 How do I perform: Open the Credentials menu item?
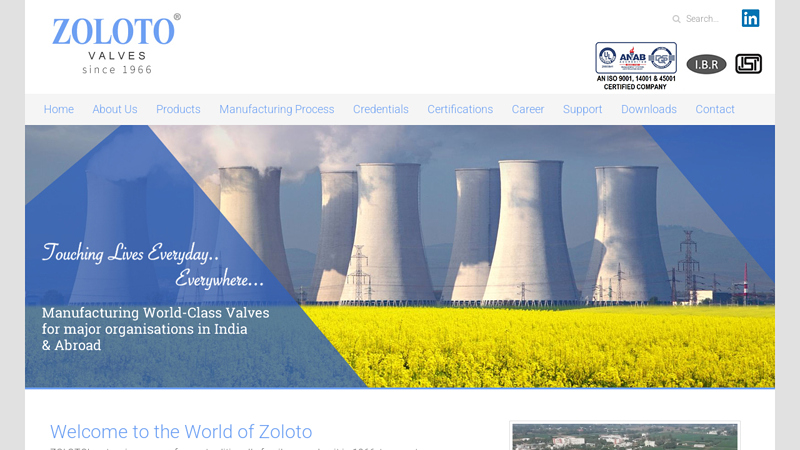pos(381,109)
